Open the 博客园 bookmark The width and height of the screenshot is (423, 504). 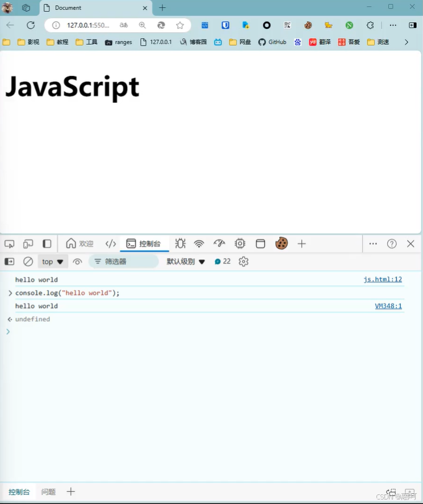point(193,42)
